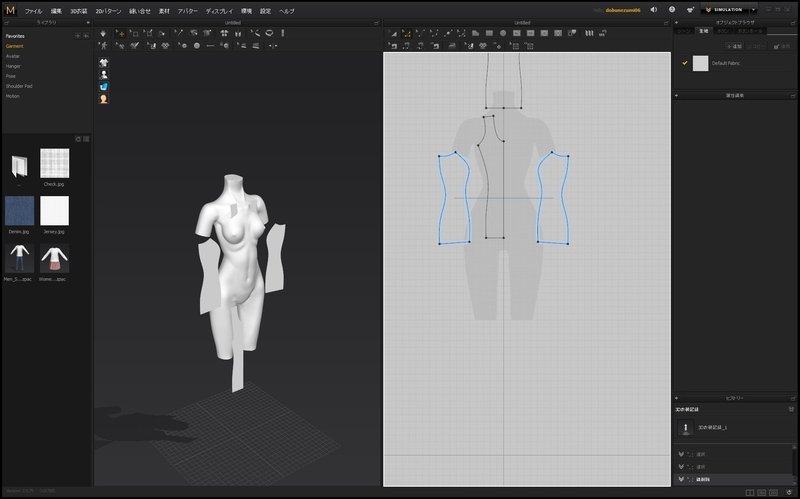Open the アバター (Avatar) menu
The width and height of the screenshot is (800, 499).
pos(187,10)
